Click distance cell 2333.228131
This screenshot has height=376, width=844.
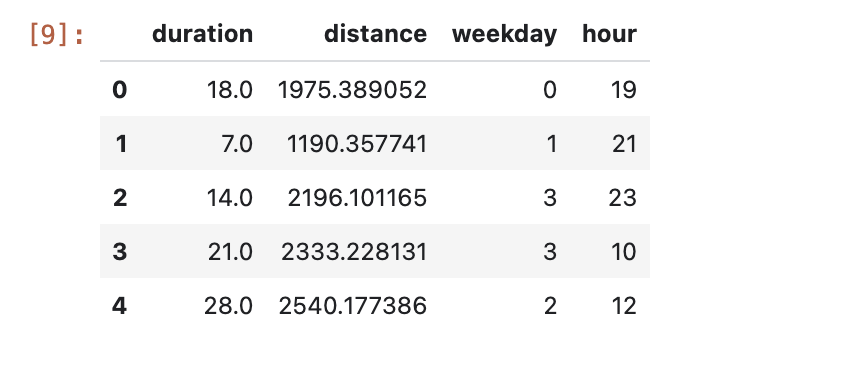[x=354, y=252]
